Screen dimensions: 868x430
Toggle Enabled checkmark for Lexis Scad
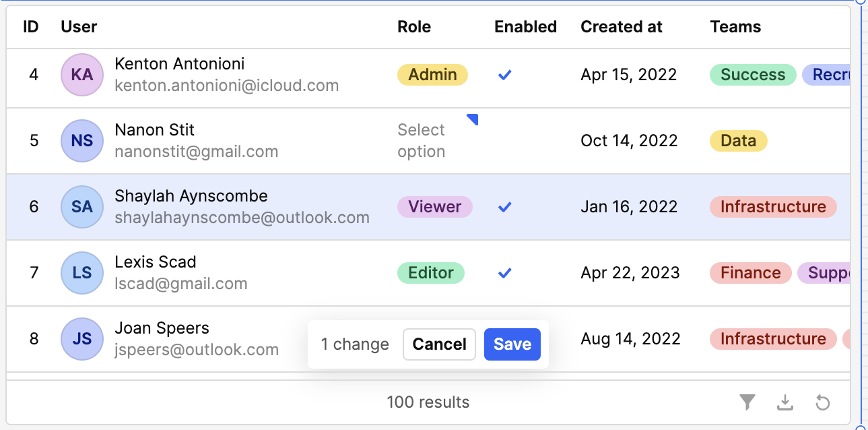pos(505,273)
